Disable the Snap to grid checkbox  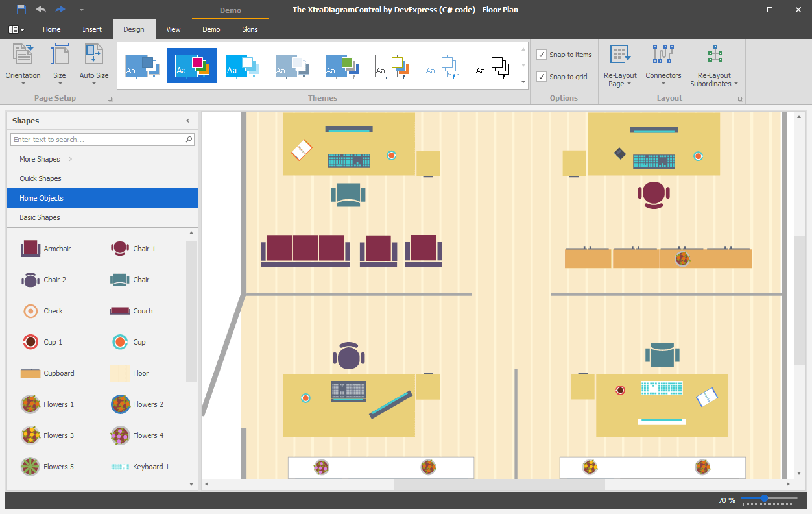[542, 77]
